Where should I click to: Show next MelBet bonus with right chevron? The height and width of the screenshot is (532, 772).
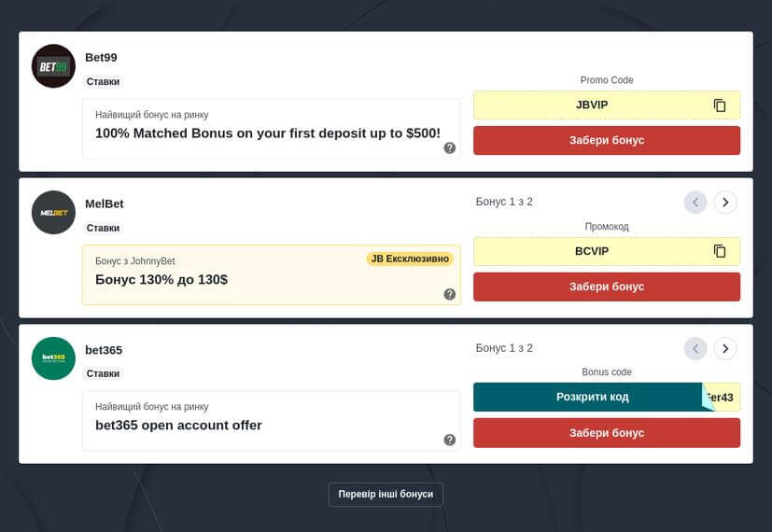pyautogui.click(x=725, y=203)
